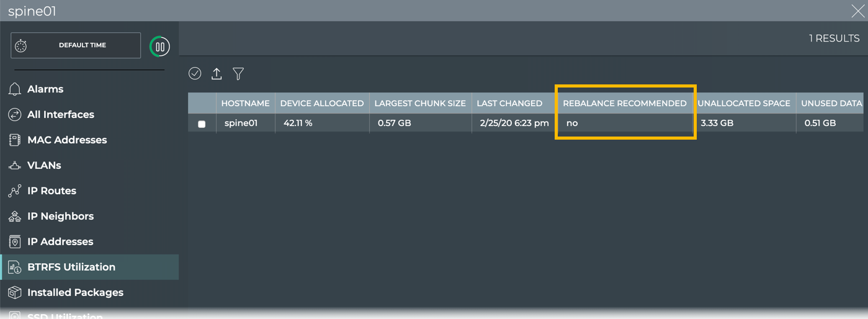Click the IP Neighbors icon
Screen dimensions: 868x319
pyautogui.click(x=15, y=217)
